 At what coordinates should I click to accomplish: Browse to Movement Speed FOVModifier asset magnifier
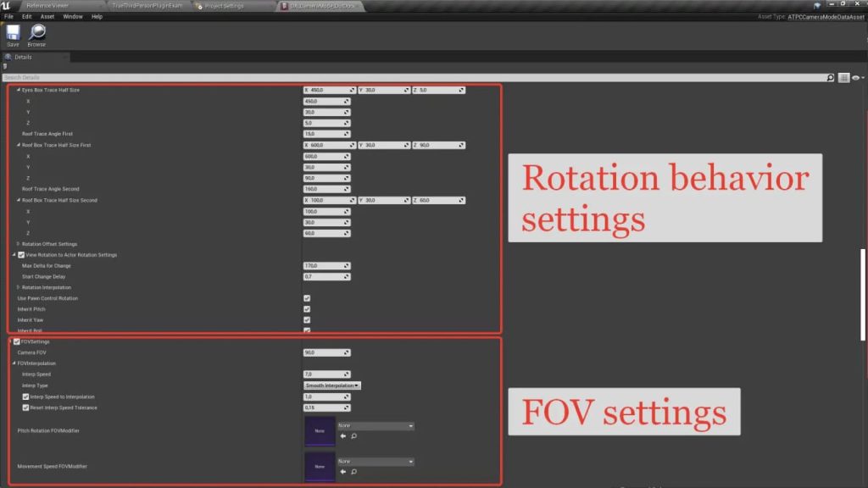tap(353, 472)
